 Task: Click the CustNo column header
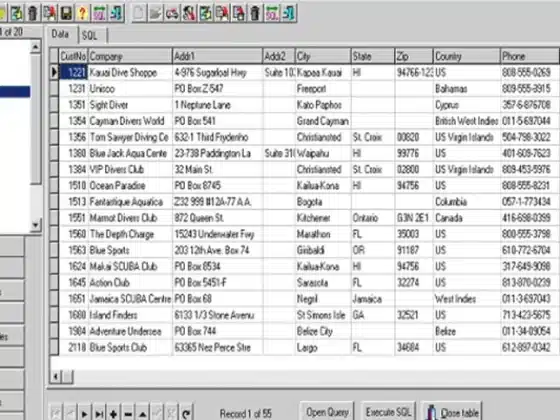[x=73, y=56]
